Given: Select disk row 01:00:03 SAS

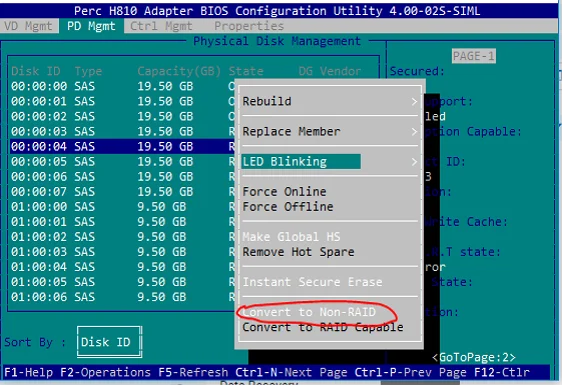Looking at the screenshot, I should coord(122,252).
